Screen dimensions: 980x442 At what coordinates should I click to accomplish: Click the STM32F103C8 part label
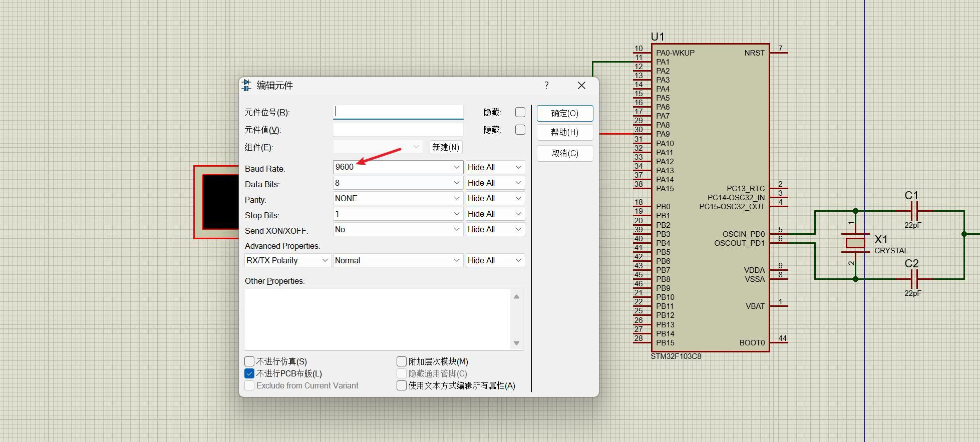(676, 356)
